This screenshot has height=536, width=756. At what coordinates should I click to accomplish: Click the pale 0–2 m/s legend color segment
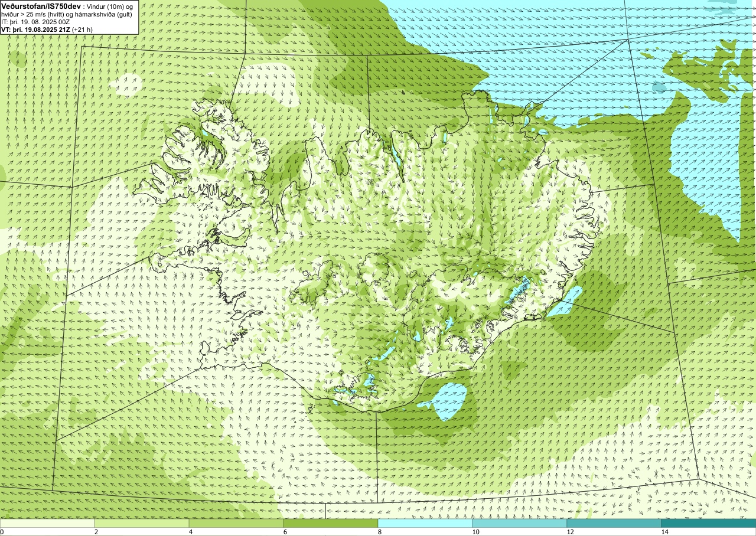click(47, 523)
